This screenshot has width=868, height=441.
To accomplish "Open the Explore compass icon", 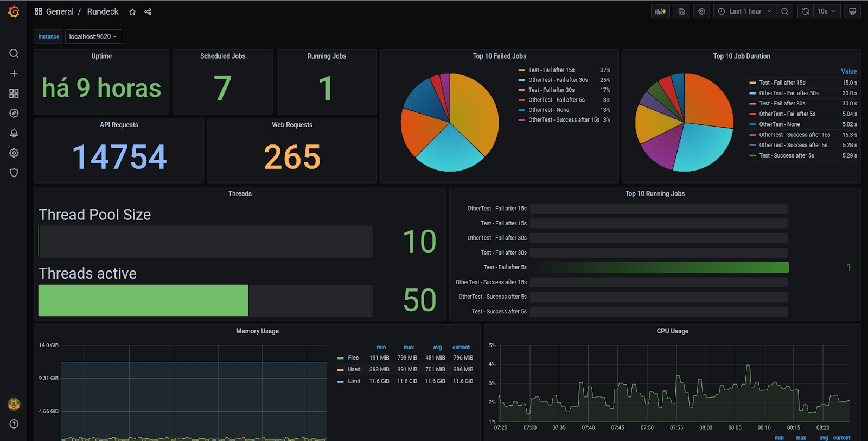I will coord(14,113).
